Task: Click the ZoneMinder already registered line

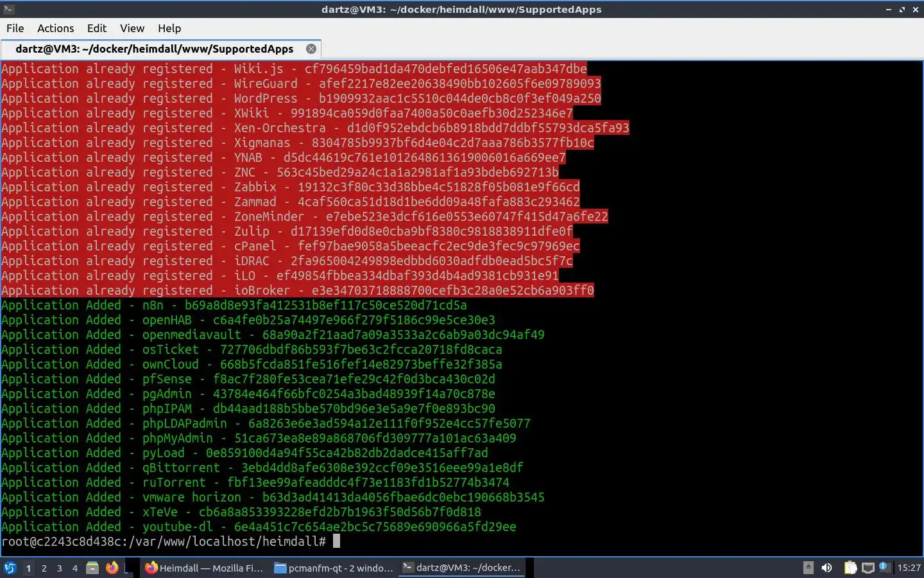Action: 305,216
